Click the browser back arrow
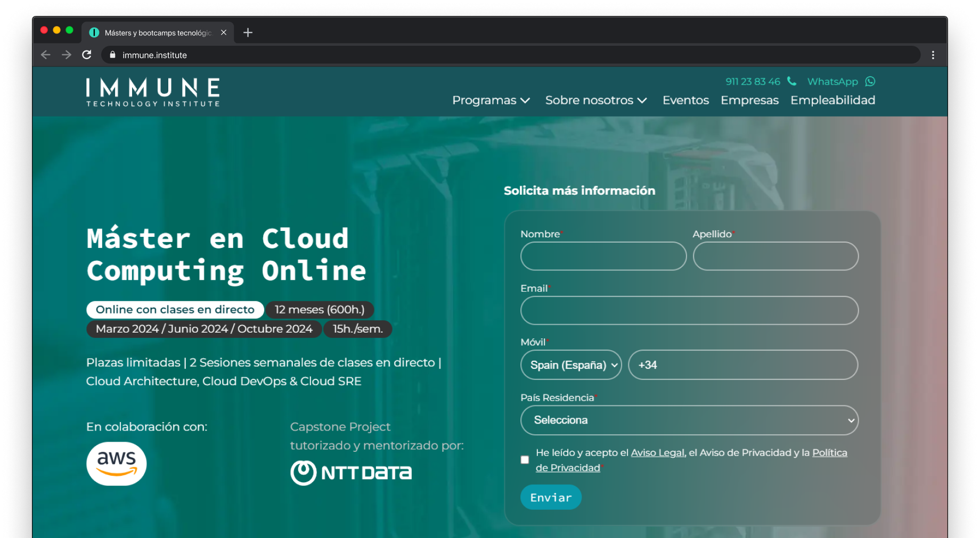The height and width of the screenshot is (538, 980). coord(46,55)
